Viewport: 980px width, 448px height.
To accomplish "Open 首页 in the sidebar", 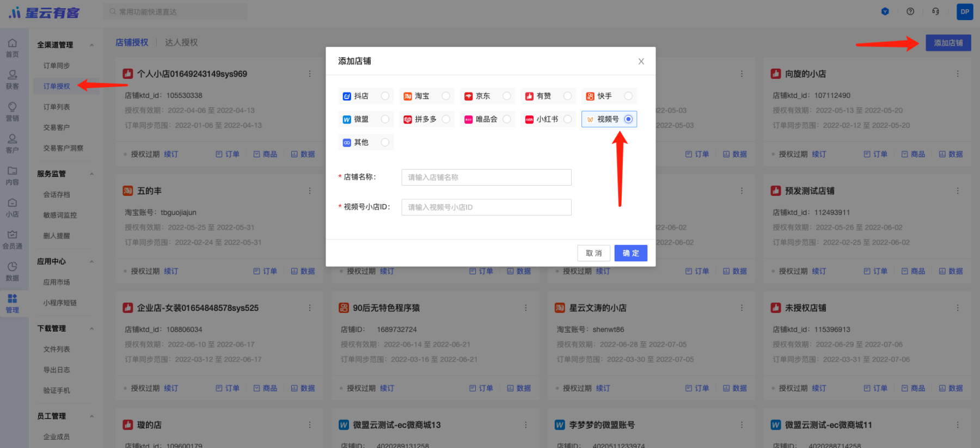I will coord(13,48).
